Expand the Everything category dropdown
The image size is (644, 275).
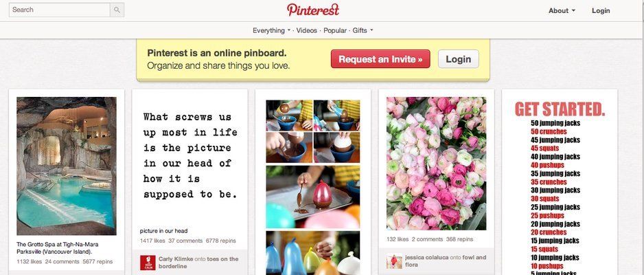(x=271, y=30)
